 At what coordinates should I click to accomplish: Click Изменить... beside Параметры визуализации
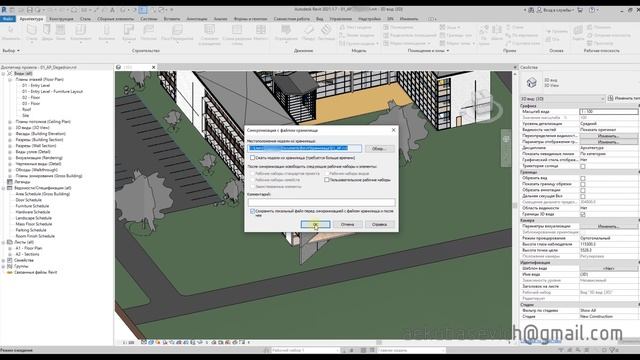pos(608,226)
